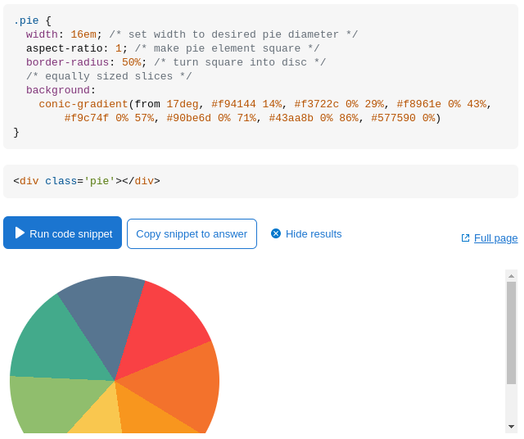Click the 'set width to desired pie diameter' comment
Image resolution: width=524 pixels, height=439 pixels.
click(x=234, y=34)
